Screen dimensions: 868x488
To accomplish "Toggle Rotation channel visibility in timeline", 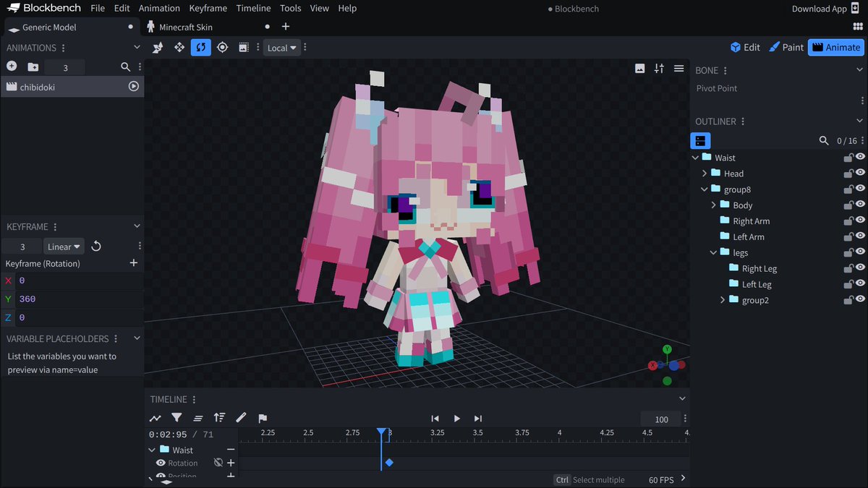I will click(161, 463).
